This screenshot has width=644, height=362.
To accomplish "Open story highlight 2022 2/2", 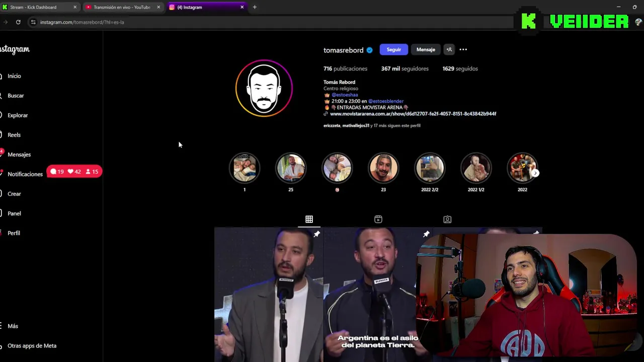I will (x=430, y=168).
